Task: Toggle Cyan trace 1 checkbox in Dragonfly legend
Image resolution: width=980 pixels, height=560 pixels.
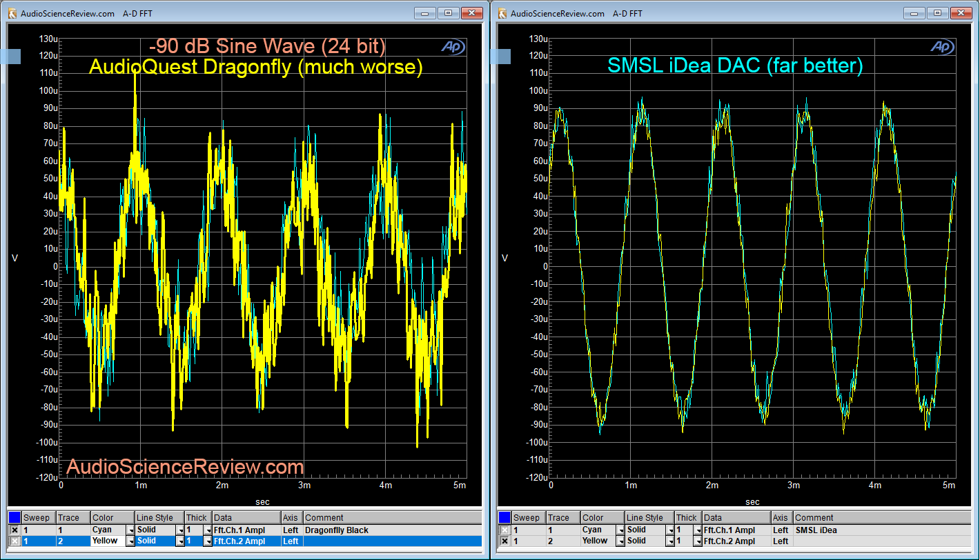Action: coord(14,530)
